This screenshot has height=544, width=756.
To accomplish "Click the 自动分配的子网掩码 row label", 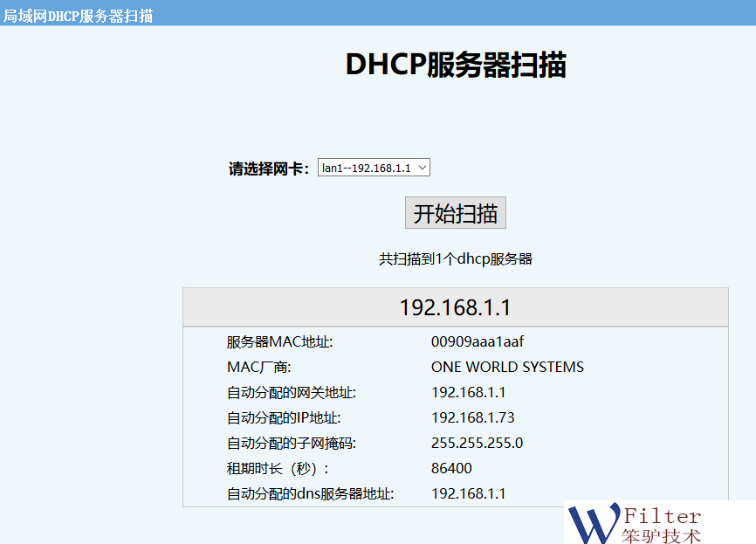I will coord(291,443).
